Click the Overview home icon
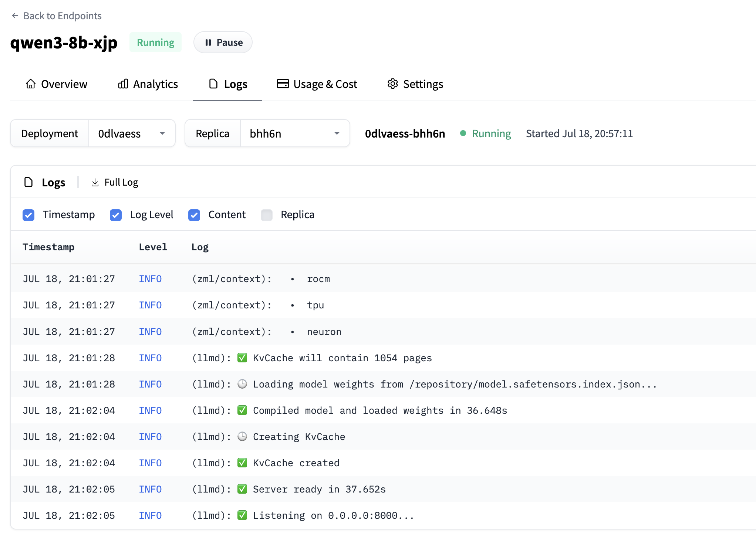The image size is (756, 548). tap(31, 84)
